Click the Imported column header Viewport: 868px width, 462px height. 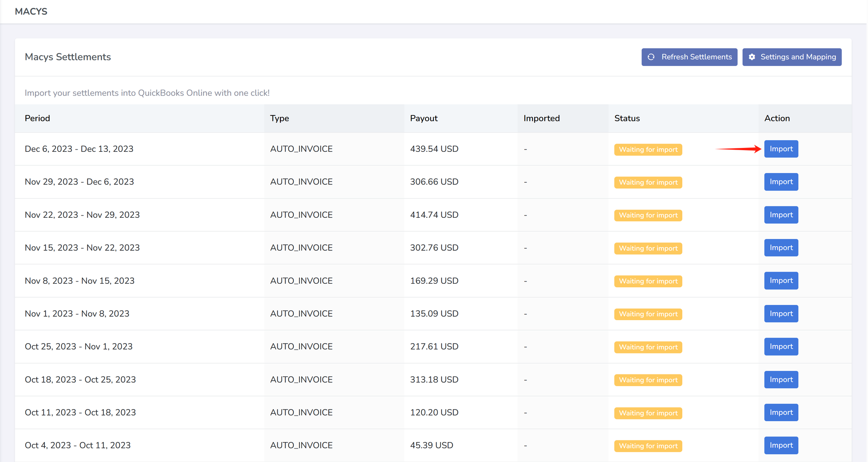coord(542,118)
